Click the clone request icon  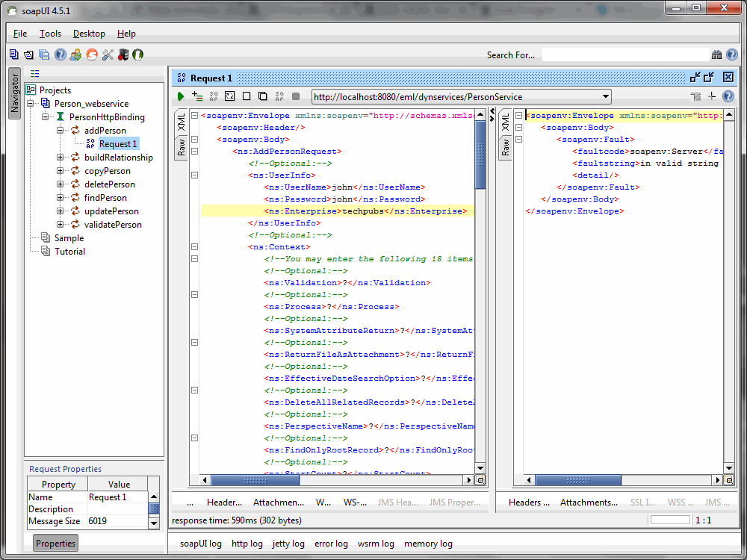pos(262,96)
